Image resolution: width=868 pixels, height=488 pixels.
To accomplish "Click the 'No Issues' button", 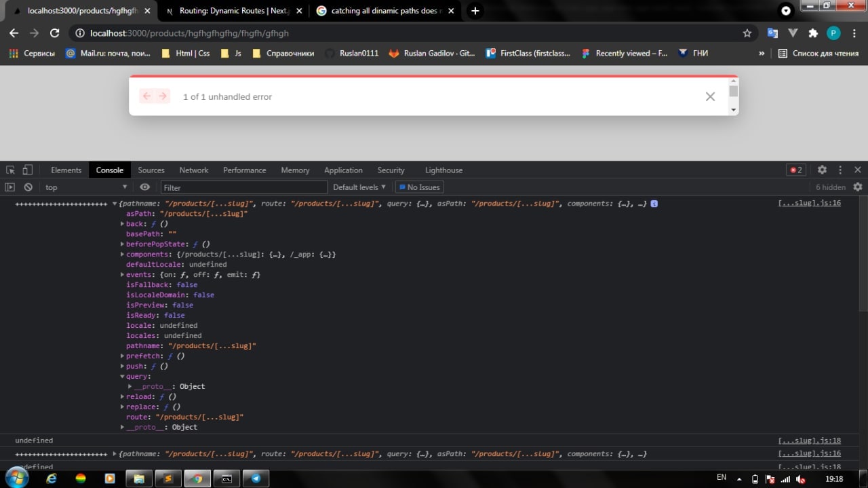I will point(420,187).
